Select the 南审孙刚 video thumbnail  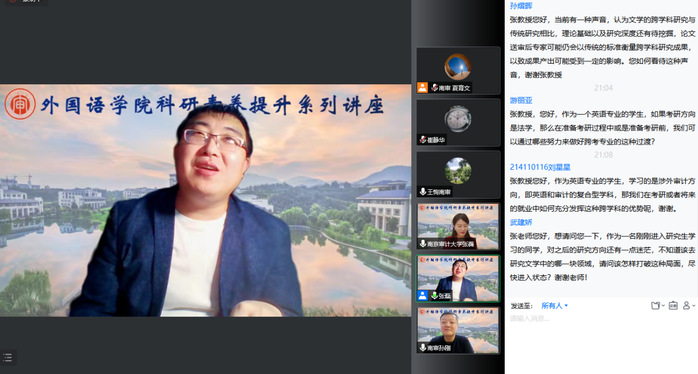point(458,330)
